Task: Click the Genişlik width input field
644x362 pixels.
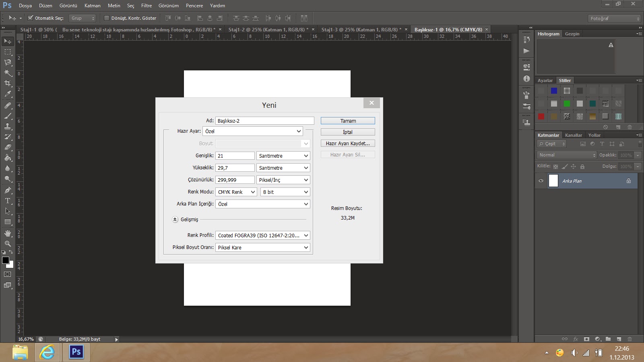Action: (235, 156)
